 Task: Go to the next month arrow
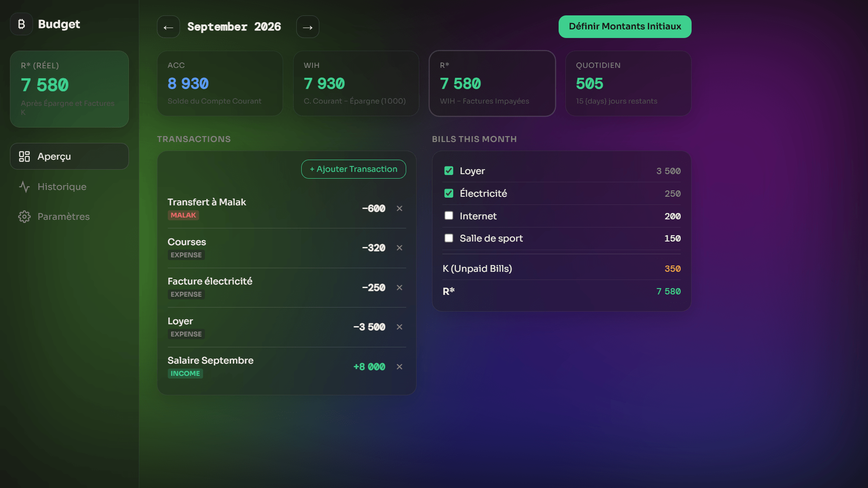[x=308, y=27]
